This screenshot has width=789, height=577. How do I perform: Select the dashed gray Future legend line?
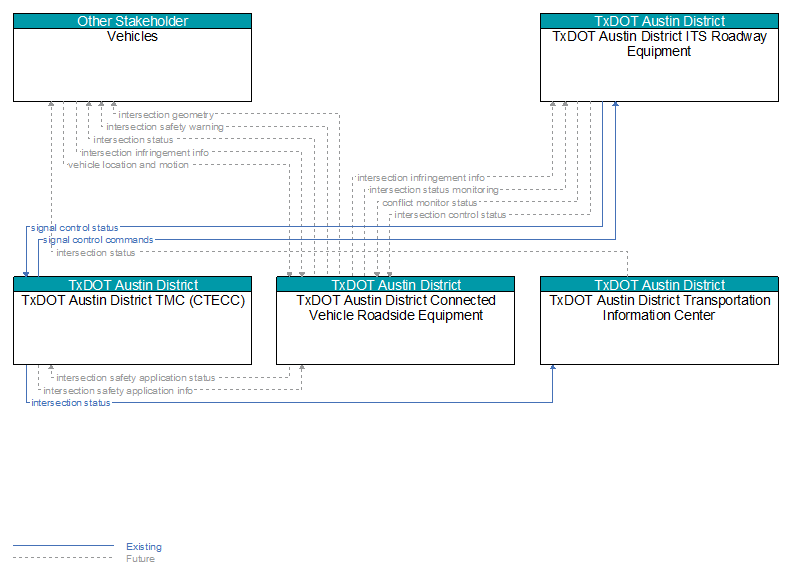[63, 557]
